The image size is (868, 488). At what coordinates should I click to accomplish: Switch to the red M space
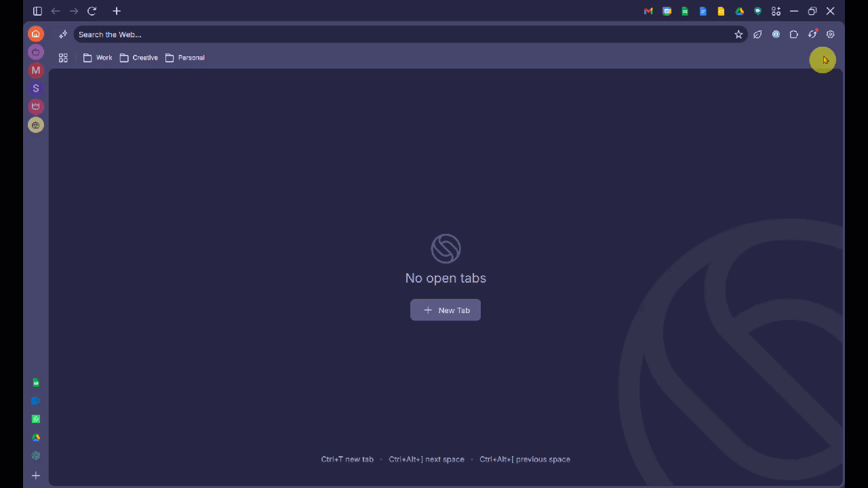click(36, 70)
